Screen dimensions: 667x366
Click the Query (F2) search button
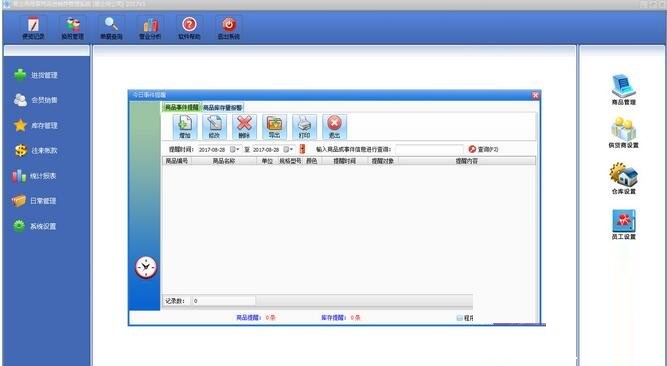tap(483, 149)
